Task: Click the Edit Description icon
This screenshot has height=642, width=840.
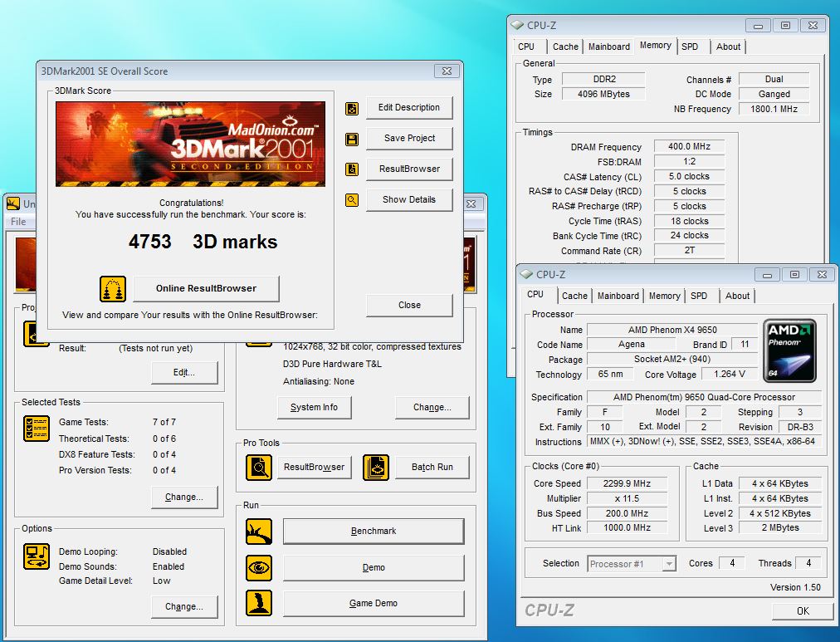Action: click(x=352, y=109)
